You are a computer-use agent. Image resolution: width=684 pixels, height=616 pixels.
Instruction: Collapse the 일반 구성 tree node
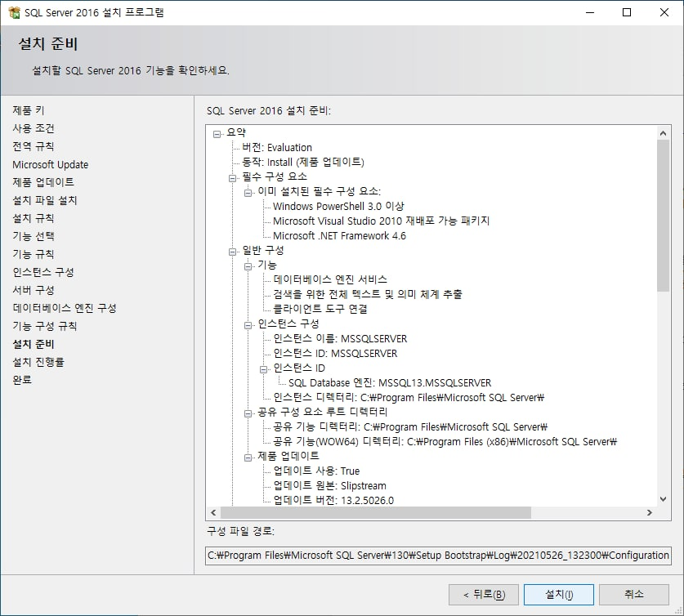tap(233, 252)
